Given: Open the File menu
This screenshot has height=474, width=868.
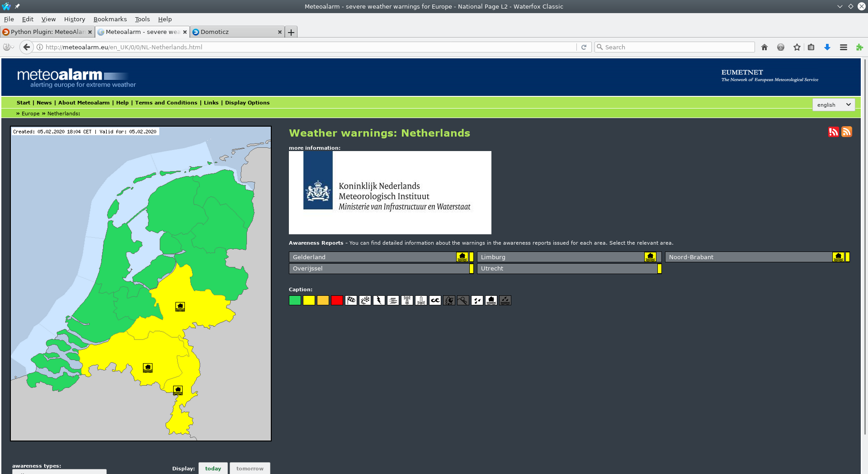Looking at the screenshot, I should click(9, 19).
